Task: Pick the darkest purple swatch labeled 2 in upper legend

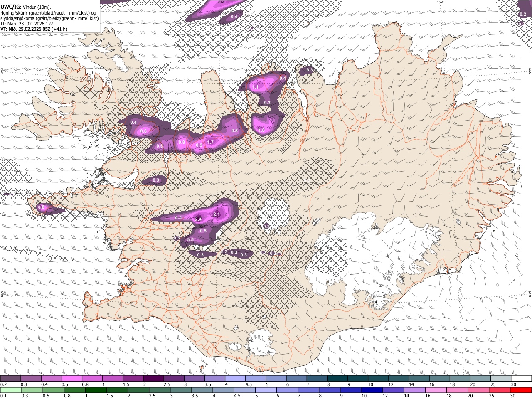Action: point(153,379)
